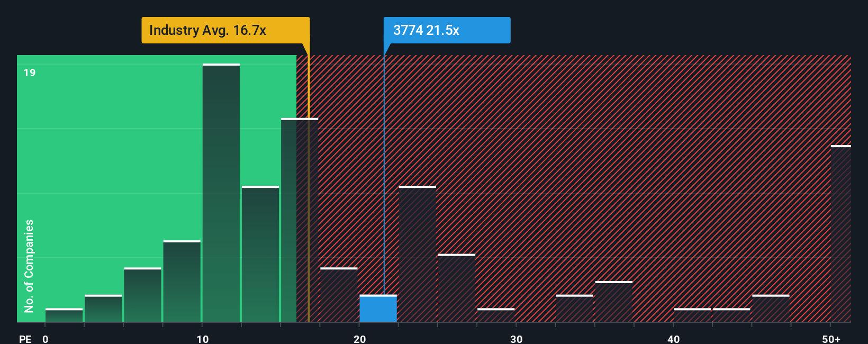Click the bar between PE 25 and 27.5
The image size is (868, 344).
[x=457, y=288]
